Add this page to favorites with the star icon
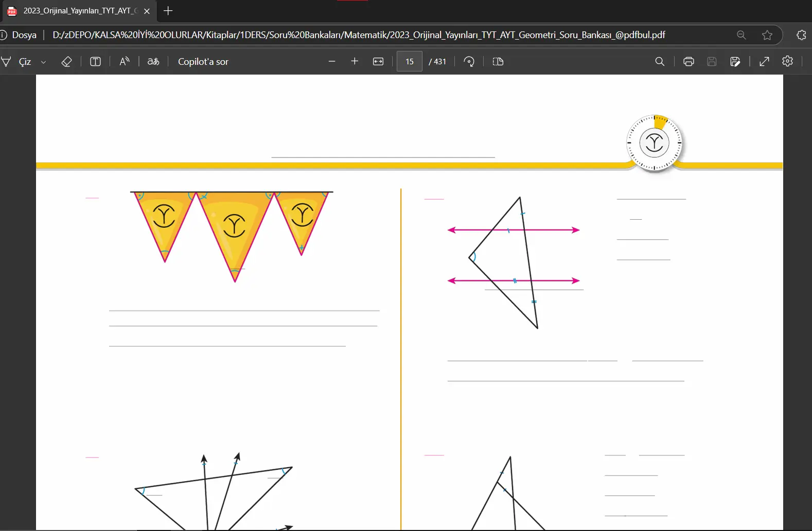Image resolution: width=812 pixels, height=531 pixels. click(x=767, y=35)
